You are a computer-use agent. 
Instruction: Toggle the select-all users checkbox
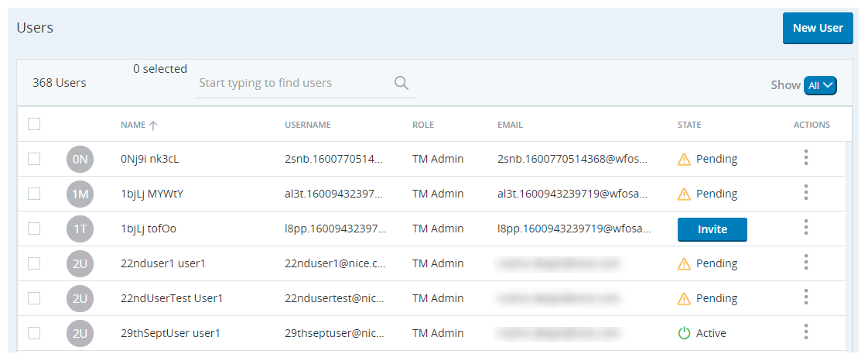point(34,124)
